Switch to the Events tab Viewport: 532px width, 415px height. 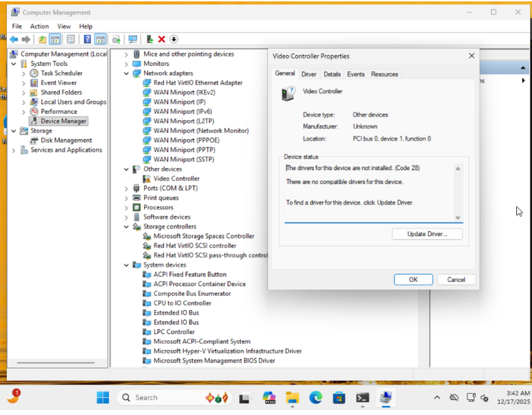click(356, 74)
